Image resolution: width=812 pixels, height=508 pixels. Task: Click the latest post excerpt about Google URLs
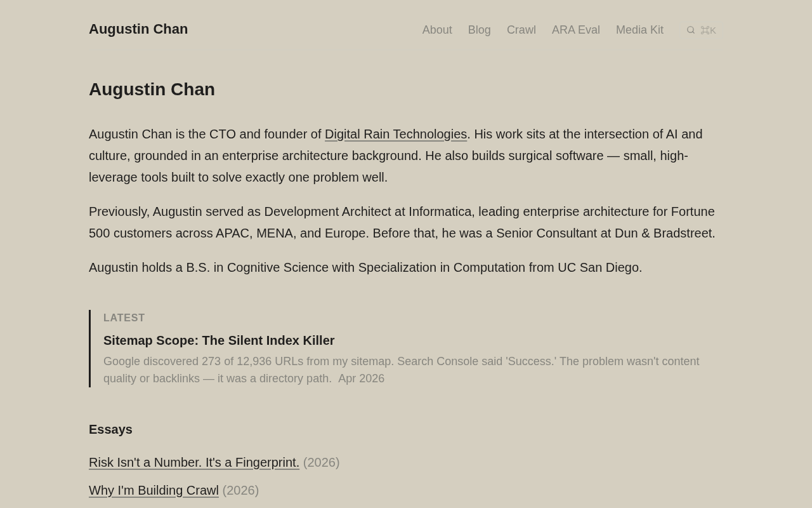tap(401, 361)
